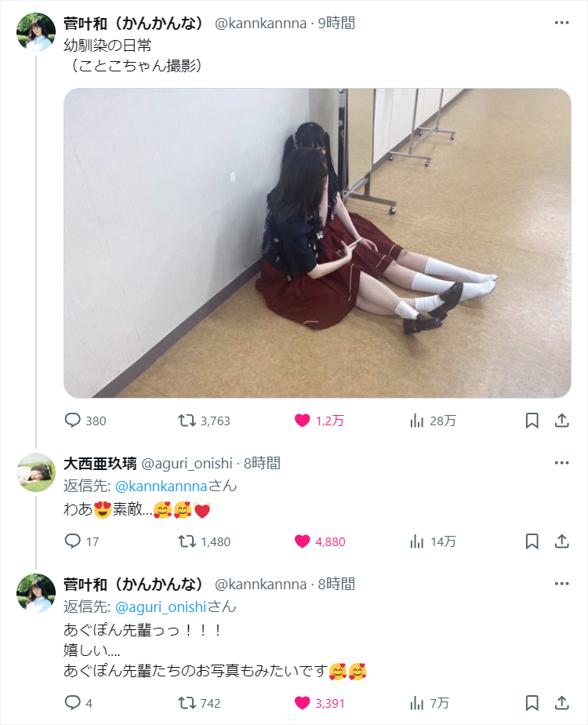The image size is (588, 725).
Task: Open more options on the last reply tweet
Action: point(561,584)
